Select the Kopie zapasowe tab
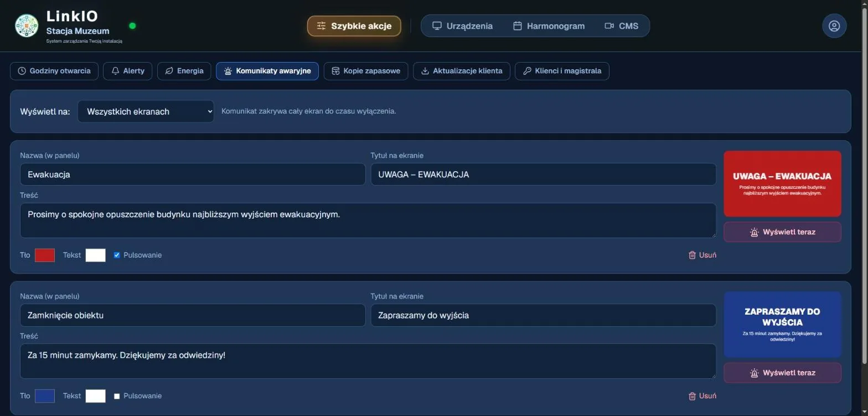This screenshot has width=868, height=416. pos(366,71)
